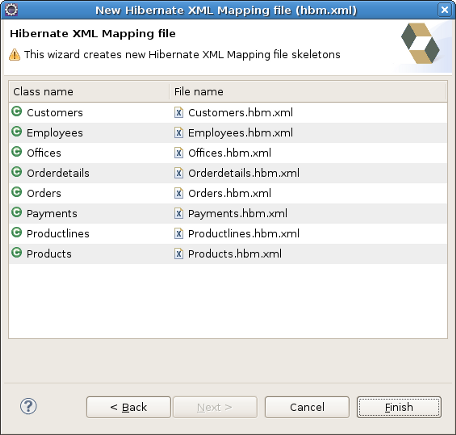456x435 pixels.
Task: Click the green class icon beside Orderdetails
Action: click(x=17, y=172)
